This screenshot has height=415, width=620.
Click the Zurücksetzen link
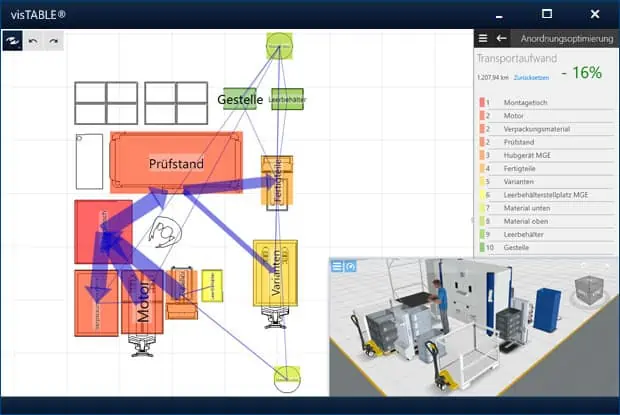coord(531,77)
